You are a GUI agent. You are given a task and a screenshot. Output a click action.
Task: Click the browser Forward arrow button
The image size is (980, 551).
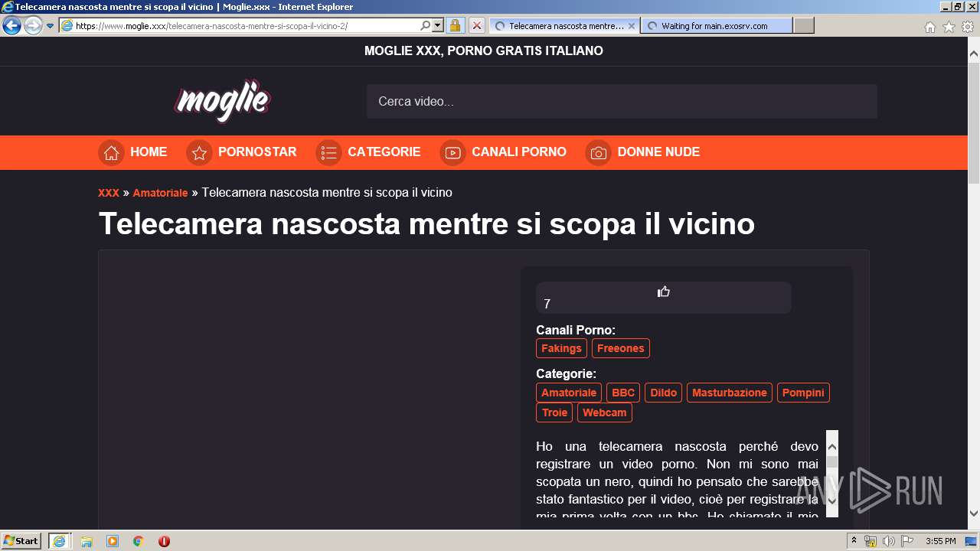point(33,25)
